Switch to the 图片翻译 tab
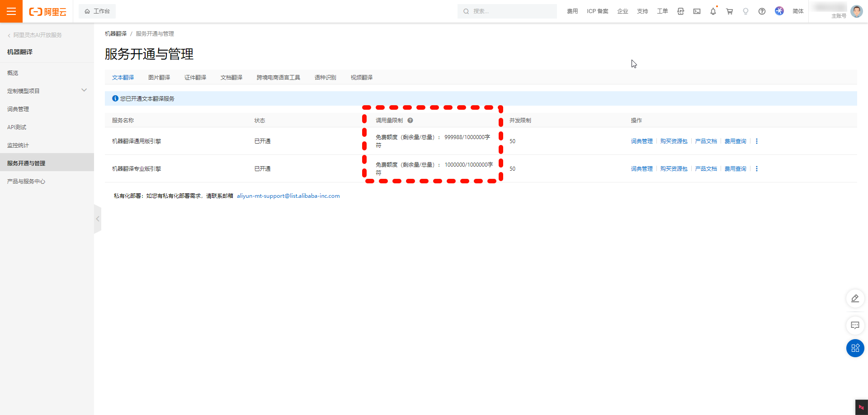 159,78
